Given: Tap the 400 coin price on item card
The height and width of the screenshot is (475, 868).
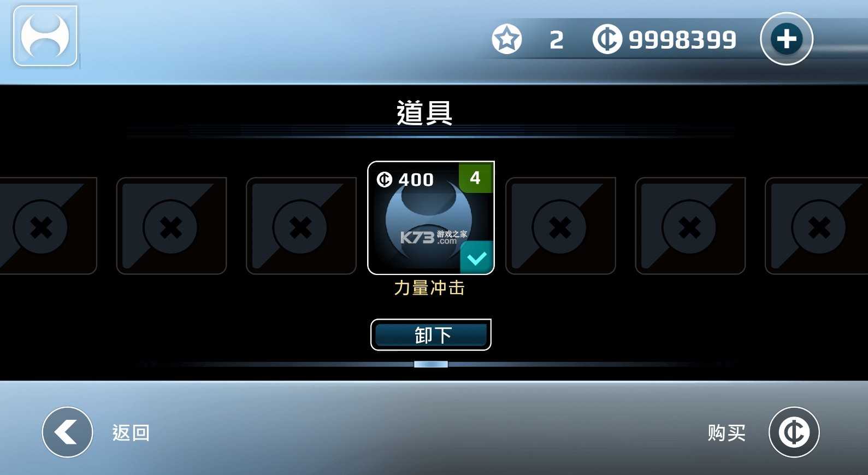Looking at the screenshot, I should (405, 179).
